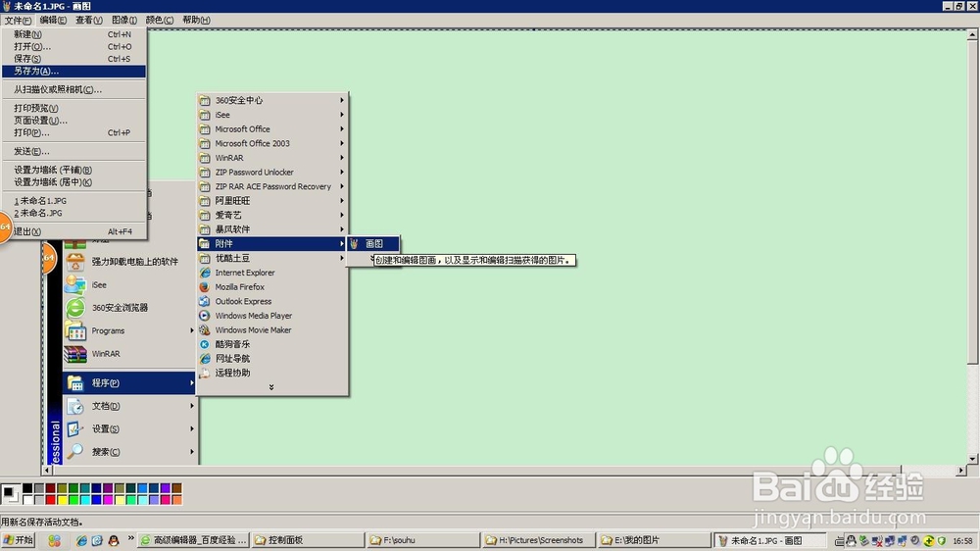
Task: Click the foreground/background color indicator box
Action: click(x=11, y=494)
